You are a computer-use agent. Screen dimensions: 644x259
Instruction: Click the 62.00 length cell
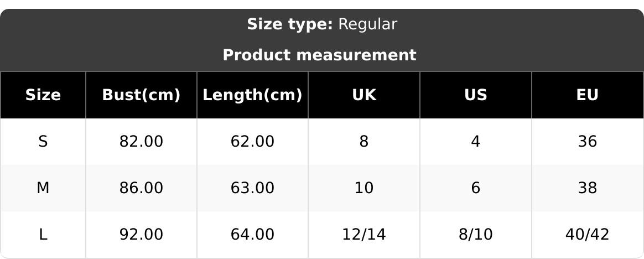(252, 142)
